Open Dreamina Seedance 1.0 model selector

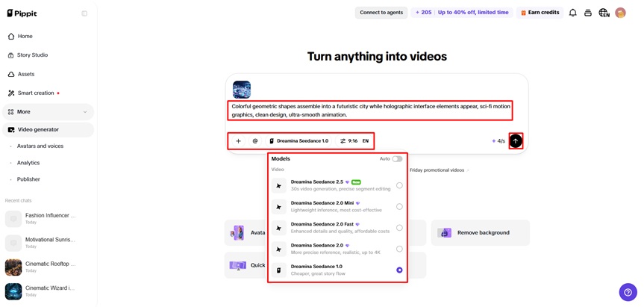(298, 141)
